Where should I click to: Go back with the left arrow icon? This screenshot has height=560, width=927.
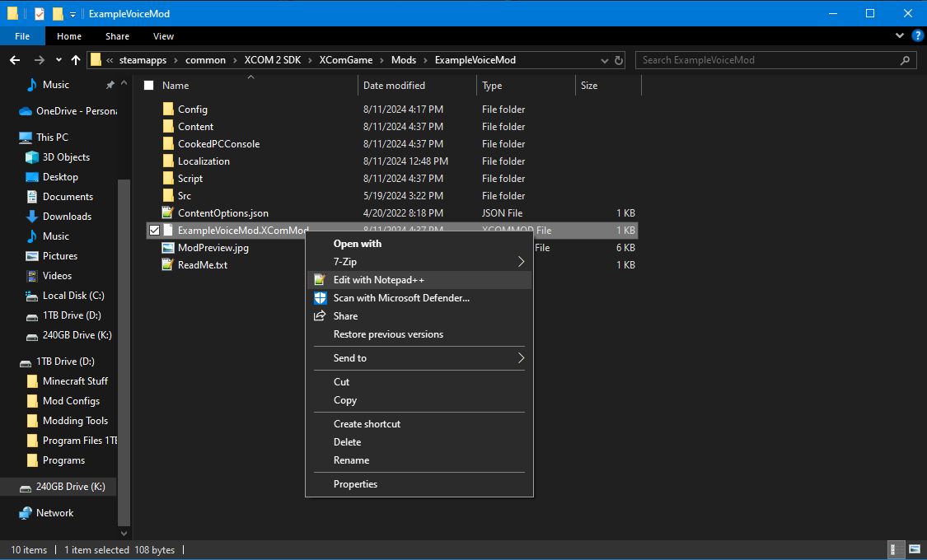(15, 59)
